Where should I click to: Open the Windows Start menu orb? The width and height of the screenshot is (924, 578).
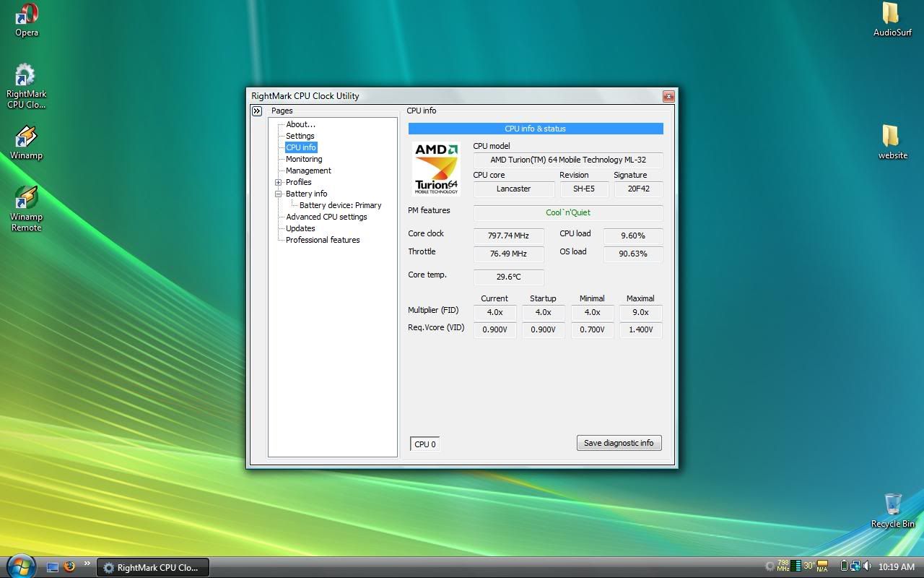pyautogui.click(x=20, y=566)
